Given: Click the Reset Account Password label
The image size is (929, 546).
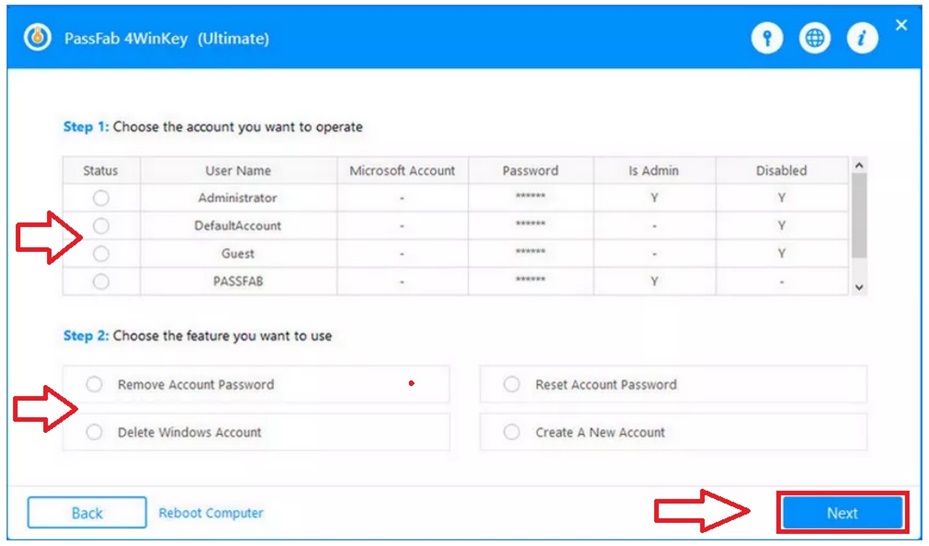Looking at the screenshot, I should (606, 385).
